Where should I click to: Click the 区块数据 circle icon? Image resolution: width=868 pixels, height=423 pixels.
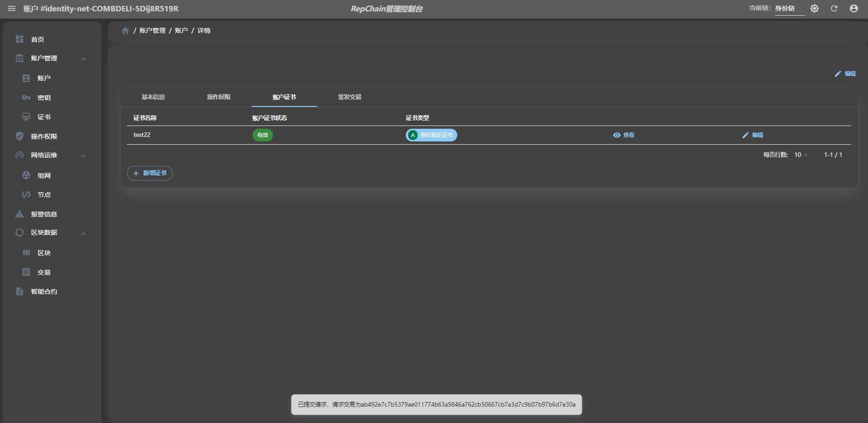click(x=20, y=232)
